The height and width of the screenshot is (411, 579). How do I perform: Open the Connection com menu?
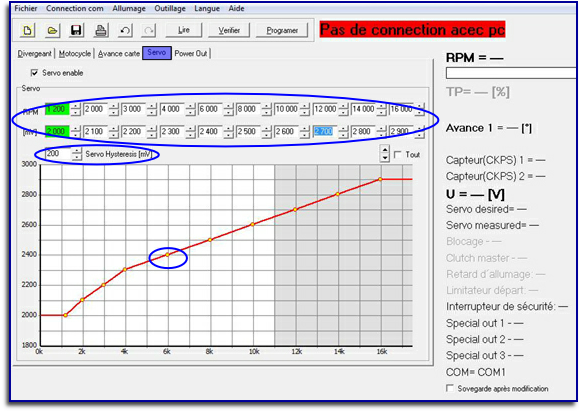tap(75, 8)
